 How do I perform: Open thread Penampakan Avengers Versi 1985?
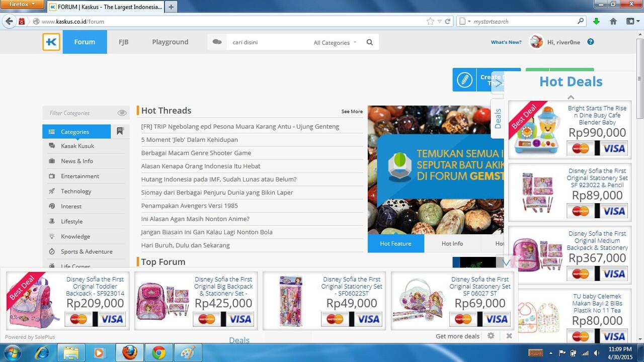[190, 206]
